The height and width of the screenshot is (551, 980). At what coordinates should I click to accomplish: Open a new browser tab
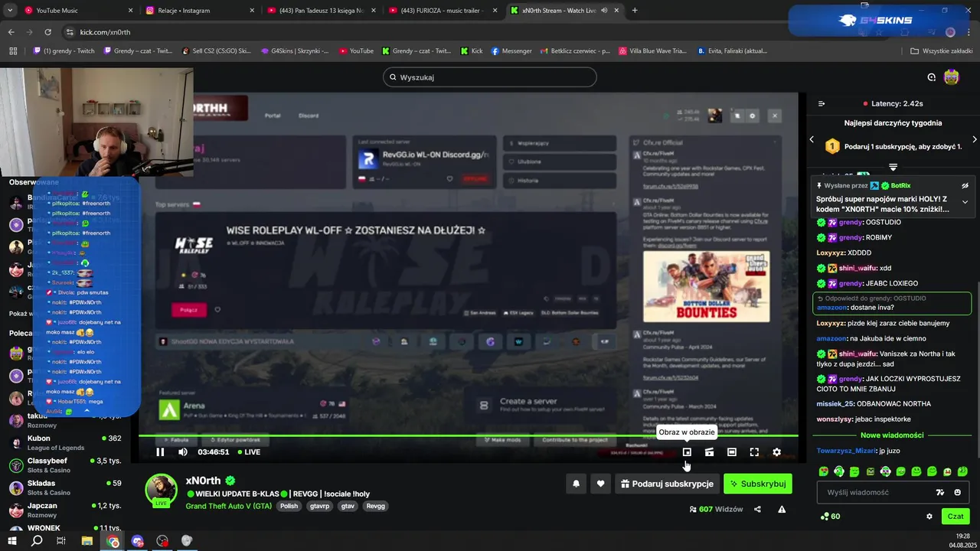635,11
